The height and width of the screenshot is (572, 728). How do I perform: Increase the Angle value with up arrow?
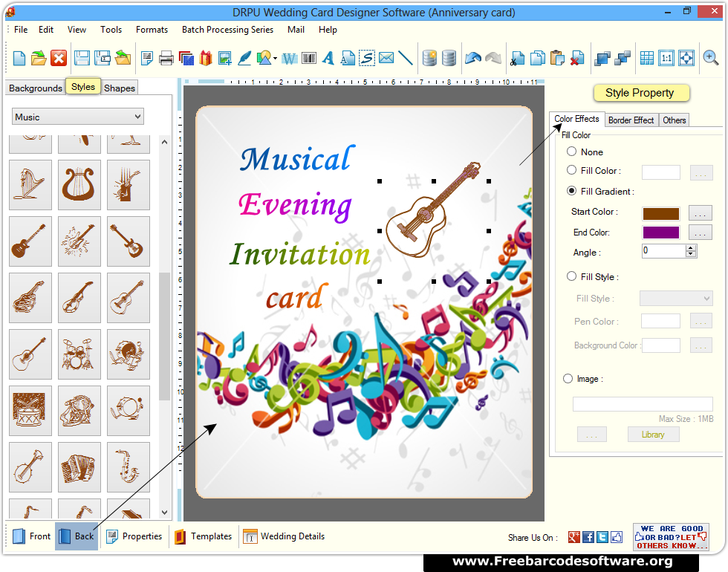click(691, 248)
